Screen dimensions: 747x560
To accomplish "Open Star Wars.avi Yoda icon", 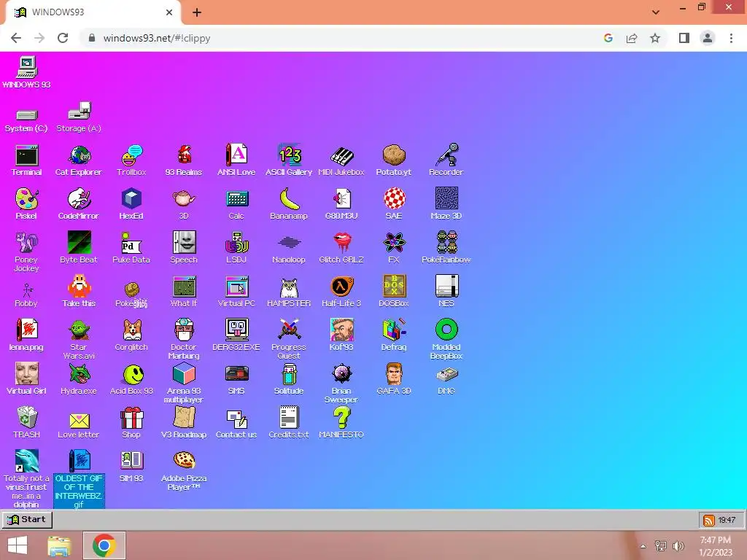I will pyautogui.click(x=79, y=330).
